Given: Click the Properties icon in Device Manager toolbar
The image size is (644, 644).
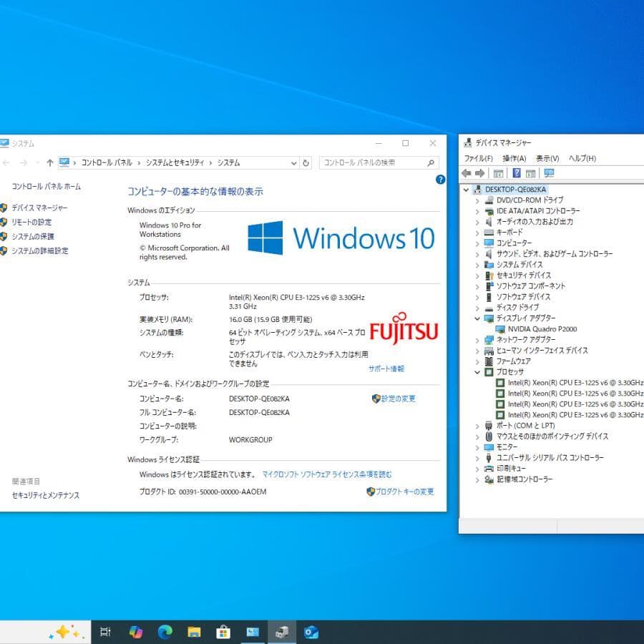Looking at the screenshot, I should (497, 172).
